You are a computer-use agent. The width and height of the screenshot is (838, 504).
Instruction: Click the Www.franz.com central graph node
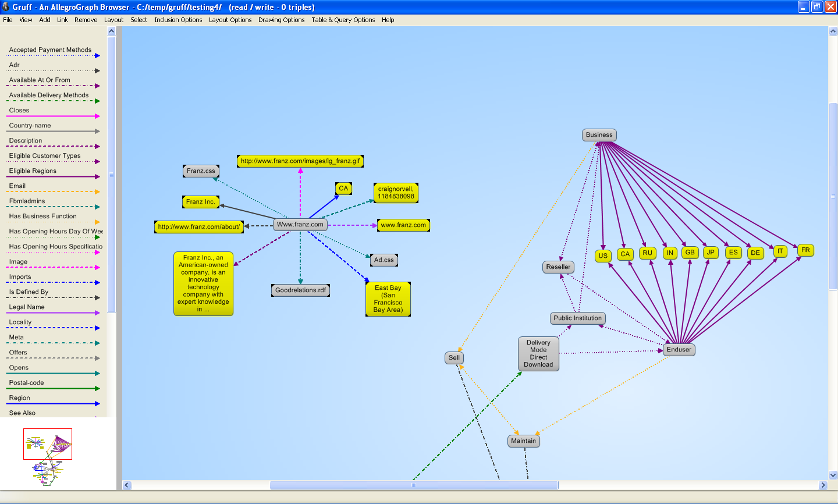[x=300, y=225]
